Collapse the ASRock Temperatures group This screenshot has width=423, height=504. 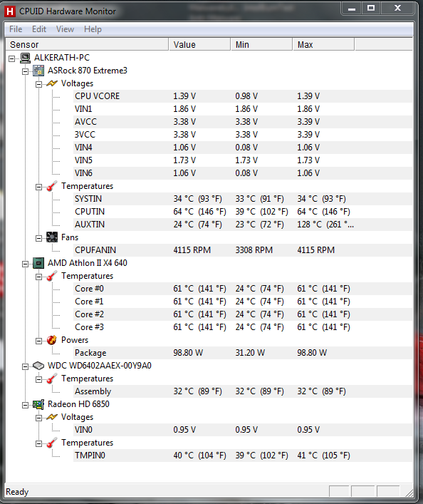click(x=38, y=187)
